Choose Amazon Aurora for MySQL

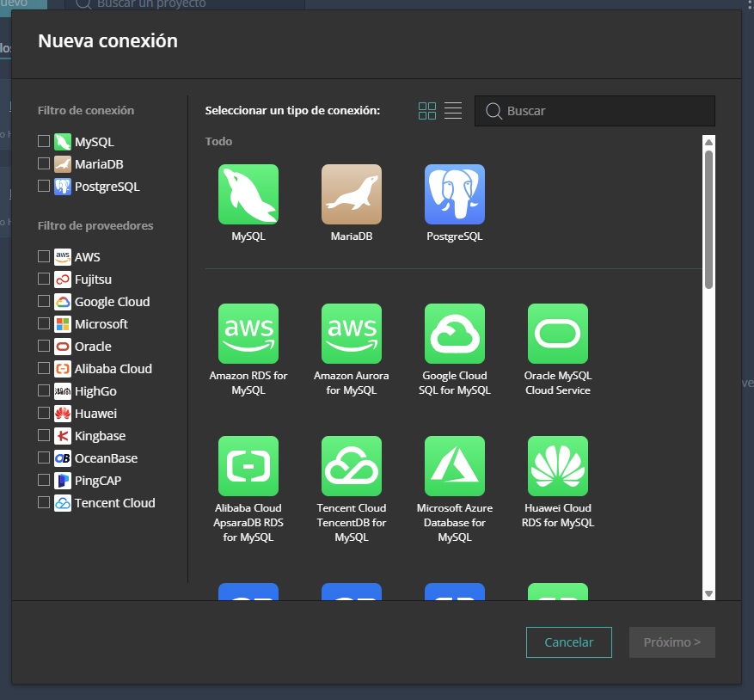[352, 334]
